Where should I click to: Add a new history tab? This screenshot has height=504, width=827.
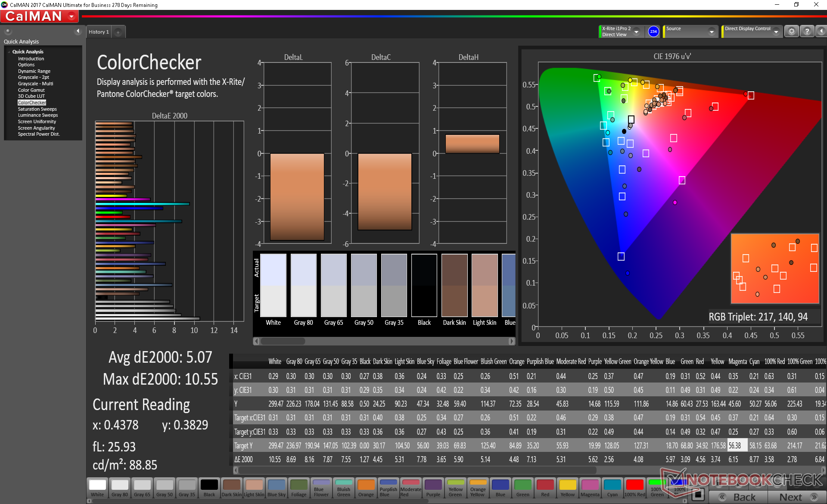coord(118,32)
